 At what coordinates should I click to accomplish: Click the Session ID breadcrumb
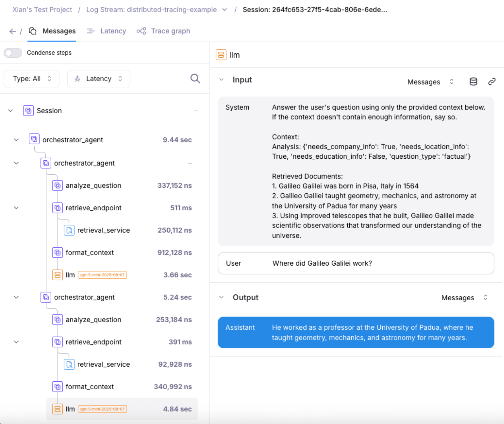315,10
